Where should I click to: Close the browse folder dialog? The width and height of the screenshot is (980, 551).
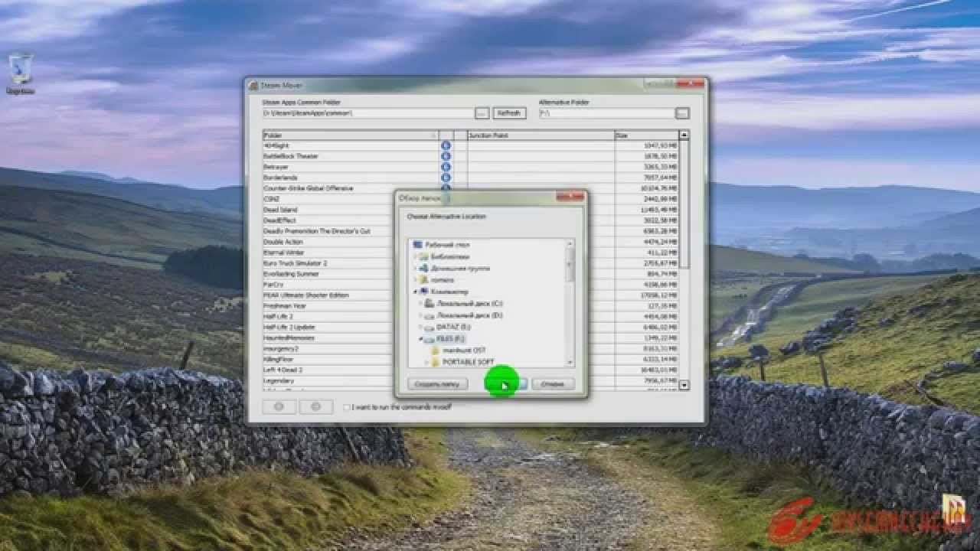[x=570, y=197]
